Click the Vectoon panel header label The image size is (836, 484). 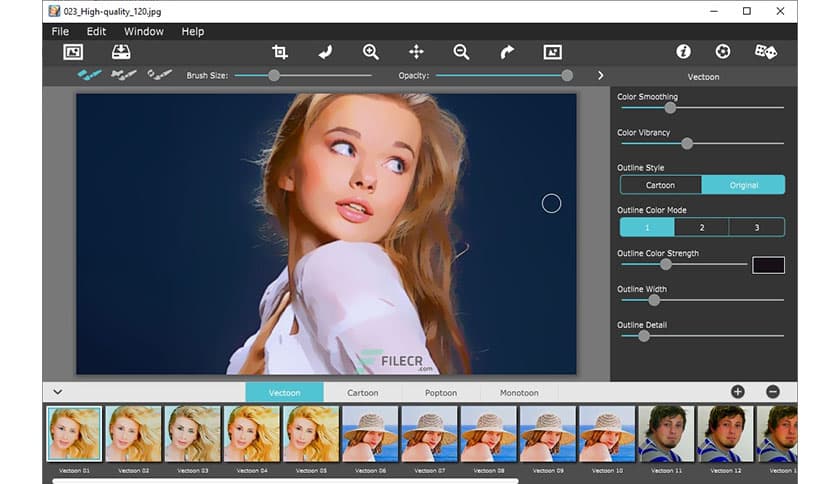[703, 77]
